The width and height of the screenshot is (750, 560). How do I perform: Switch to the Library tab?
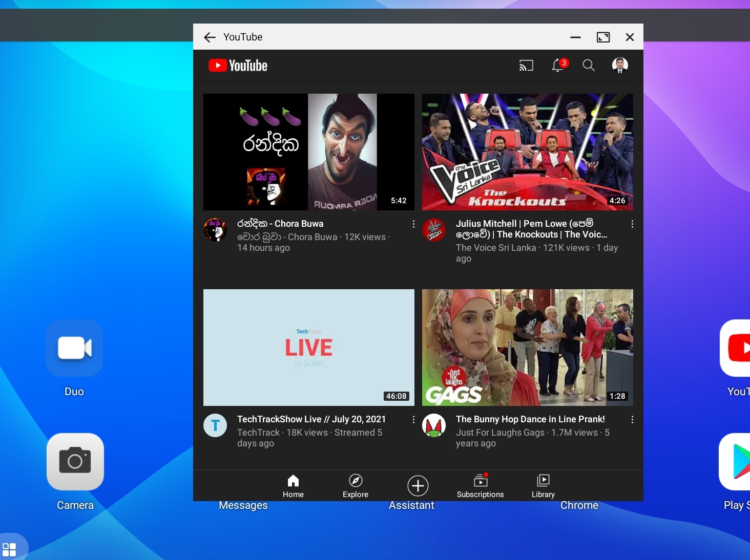point(543,486)
